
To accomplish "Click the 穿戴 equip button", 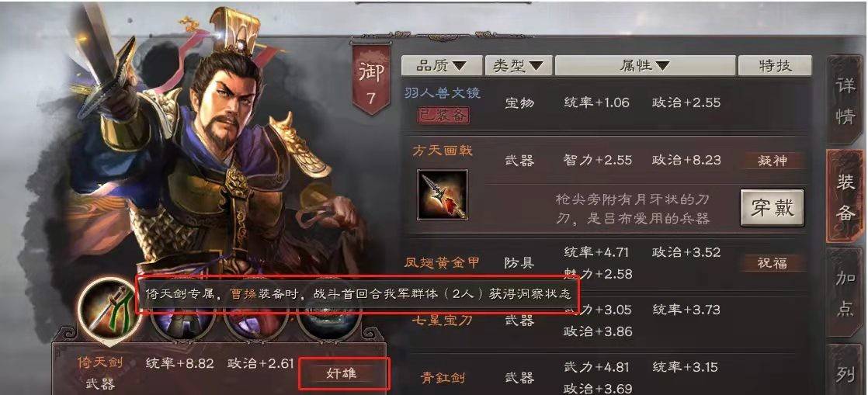I will click(x=773, y=207).
